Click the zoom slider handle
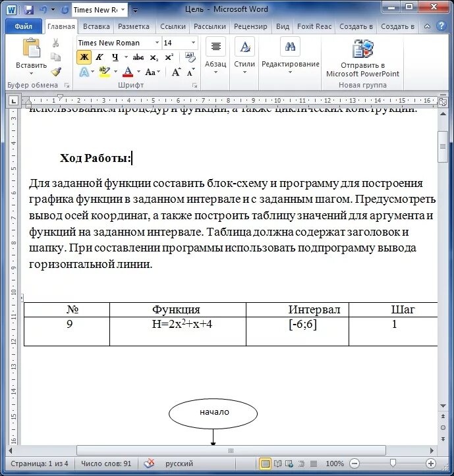The image size is (454, 476). click(x=393, y=463)
